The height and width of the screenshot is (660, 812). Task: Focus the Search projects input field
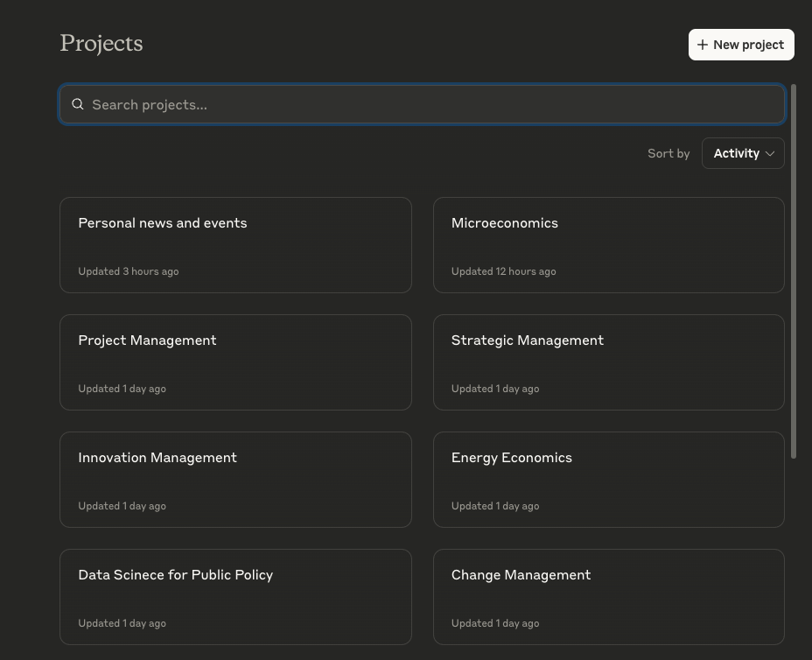(422, 104)
